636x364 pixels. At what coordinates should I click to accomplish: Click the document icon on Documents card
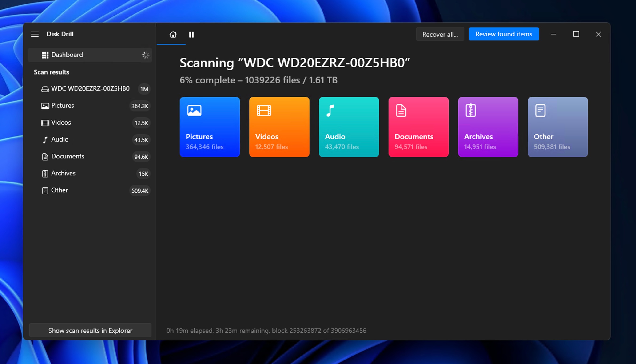coord(401,111)
